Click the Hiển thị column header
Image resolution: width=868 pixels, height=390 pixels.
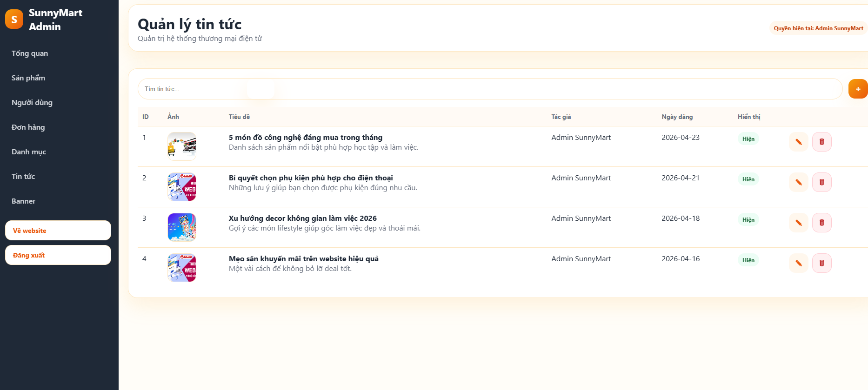749,117
